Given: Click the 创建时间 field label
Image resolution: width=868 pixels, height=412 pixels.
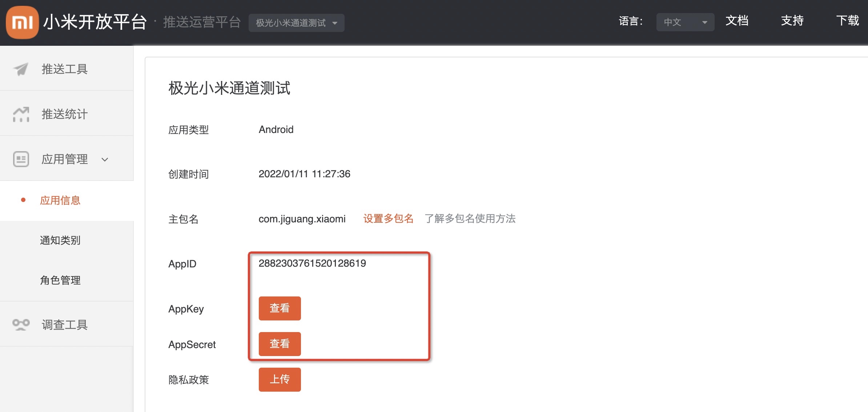Looking at the screenshot, I should tap(189, 174).
